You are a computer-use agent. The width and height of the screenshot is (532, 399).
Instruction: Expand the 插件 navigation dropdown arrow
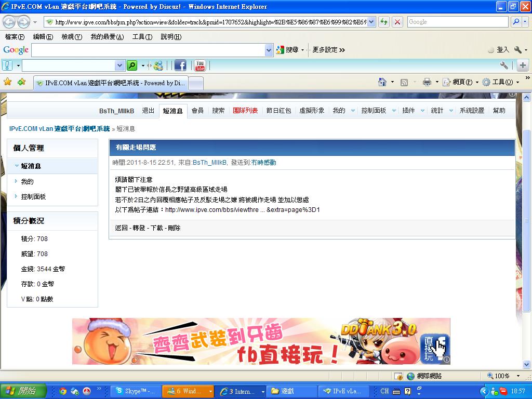pos(422,111)
